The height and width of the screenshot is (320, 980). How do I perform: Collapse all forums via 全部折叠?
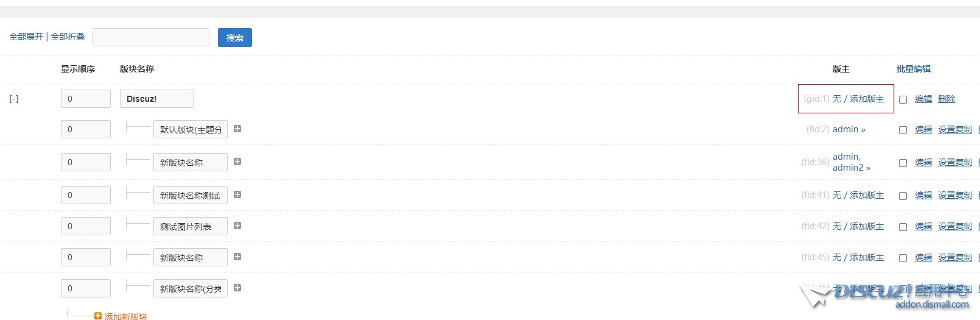pos(68,37)
